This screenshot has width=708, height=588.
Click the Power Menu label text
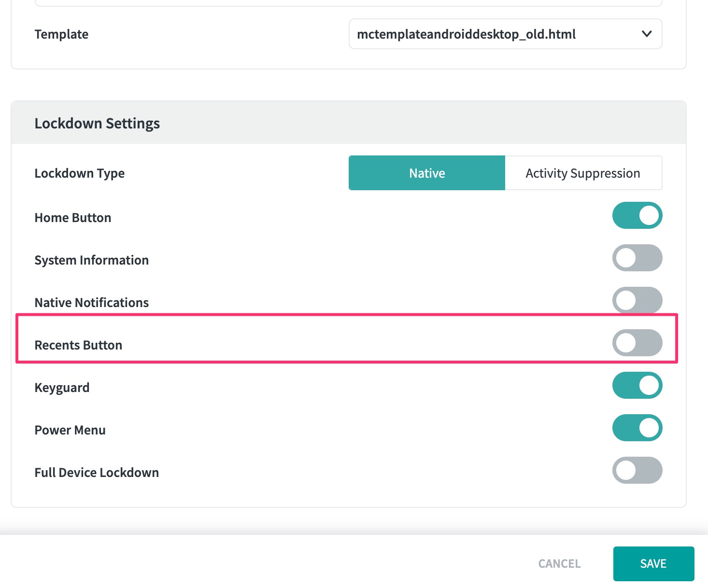(x=70, y=430)
